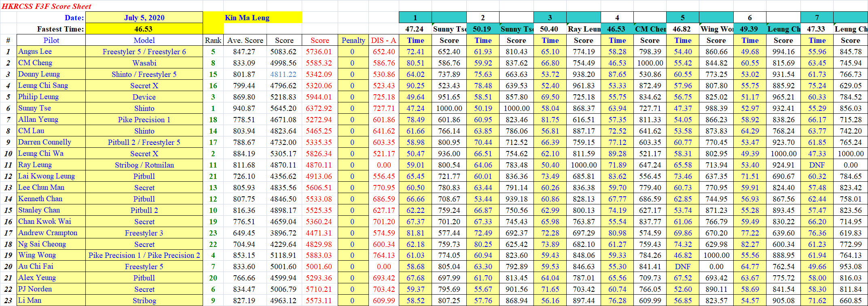Click the Pilot column header
868x306 pixels.
click(51, 40)
